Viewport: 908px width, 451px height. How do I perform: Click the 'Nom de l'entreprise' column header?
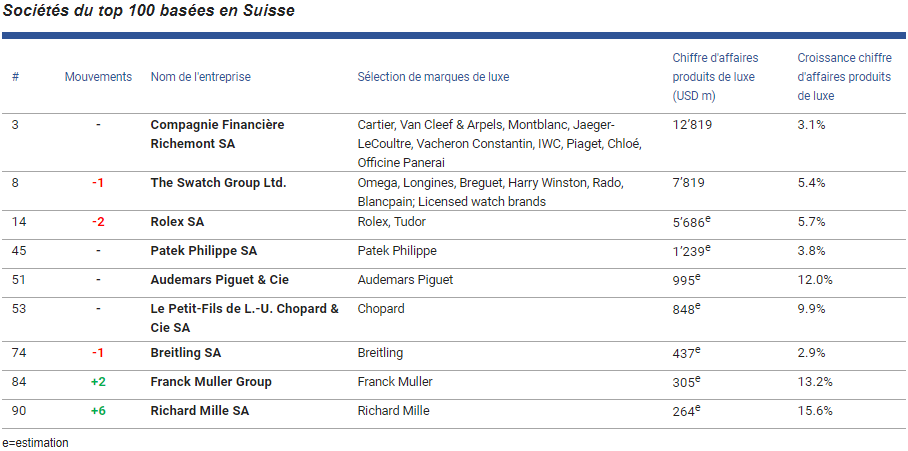pyautogui.click(x=200, y=77)
